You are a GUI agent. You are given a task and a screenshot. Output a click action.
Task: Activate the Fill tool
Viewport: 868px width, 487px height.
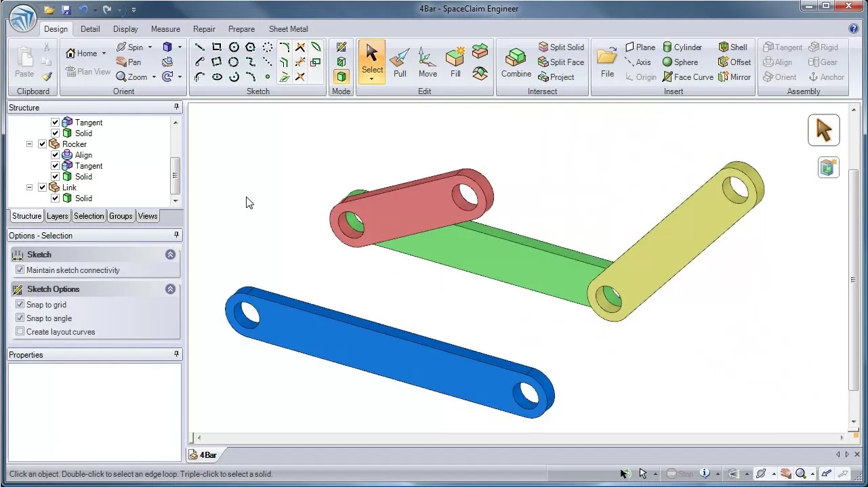pos(455,62)
